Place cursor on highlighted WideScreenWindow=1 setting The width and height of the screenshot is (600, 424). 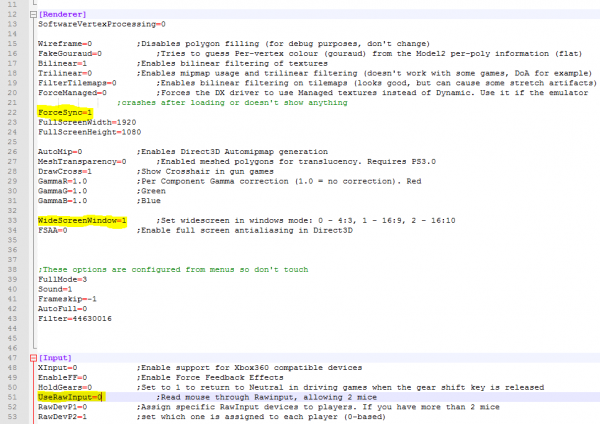(x=83, y=218)
